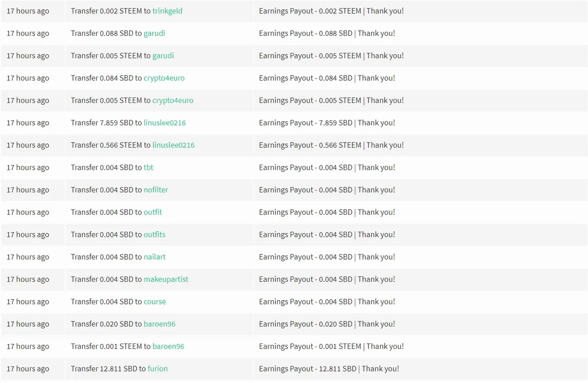Go to the outfit account link
Viewport: 588px width, 383px height.
coord(153,212)
